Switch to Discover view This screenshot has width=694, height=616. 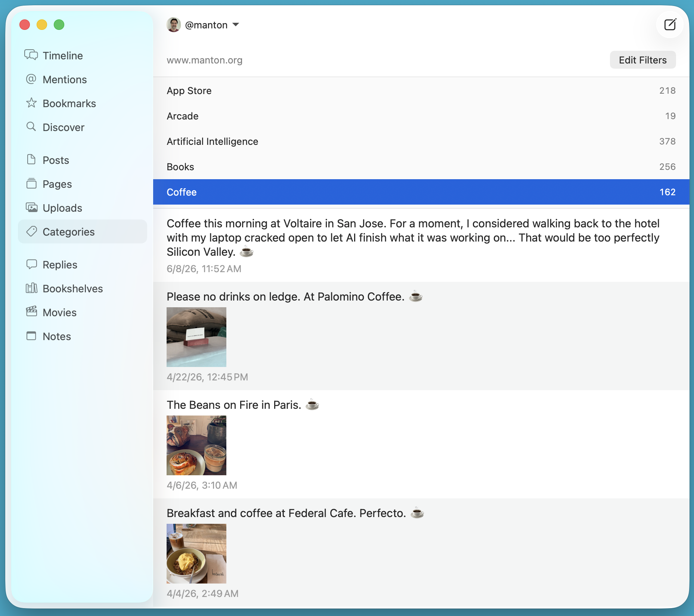63,127
